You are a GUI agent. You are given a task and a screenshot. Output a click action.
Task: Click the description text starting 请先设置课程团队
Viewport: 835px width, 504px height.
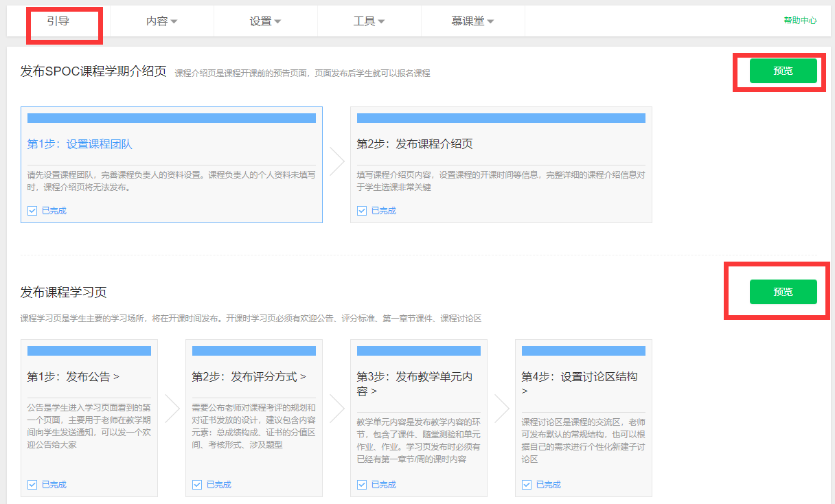172,181
